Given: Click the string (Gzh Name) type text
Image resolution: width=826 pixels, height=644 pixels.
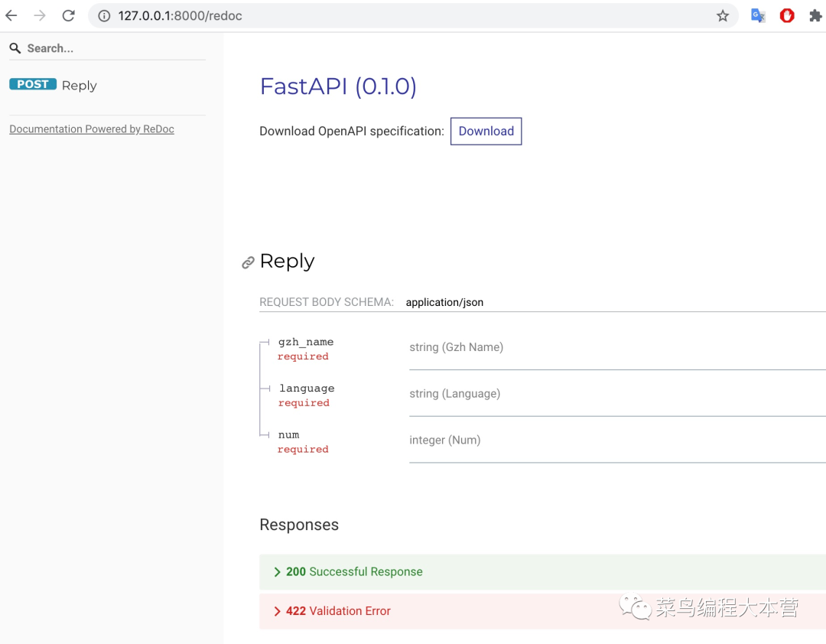Looking at the screenshot, I should click(456, 347).
